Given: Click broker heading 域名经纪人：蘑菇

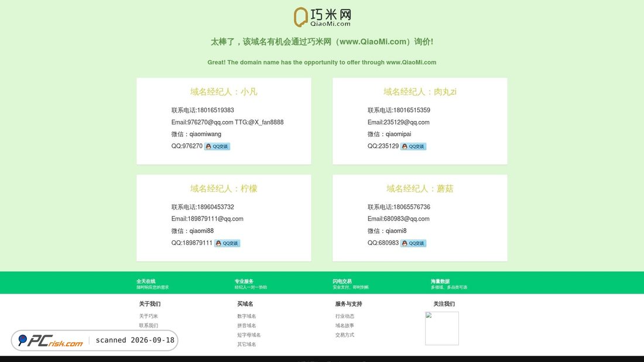Looking at the screenshot, I should point(420,189).
